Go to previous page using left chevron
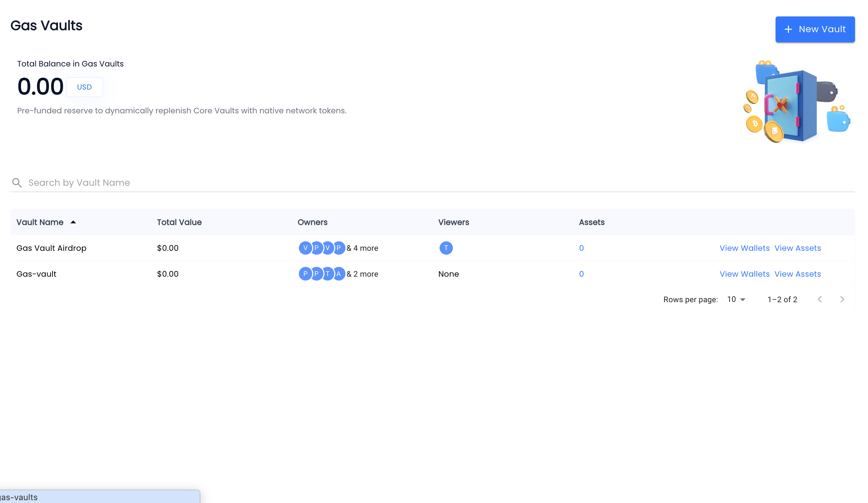The image size is (868, 503). 820,299
